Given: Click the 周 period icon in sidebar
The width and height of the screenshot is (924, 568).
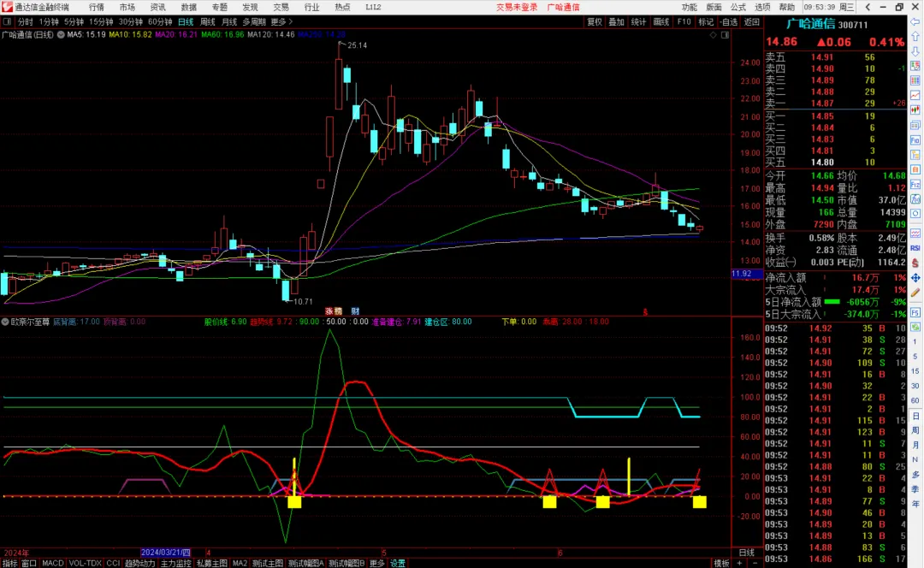Looking at the screenshot, I should coord(915,431).
